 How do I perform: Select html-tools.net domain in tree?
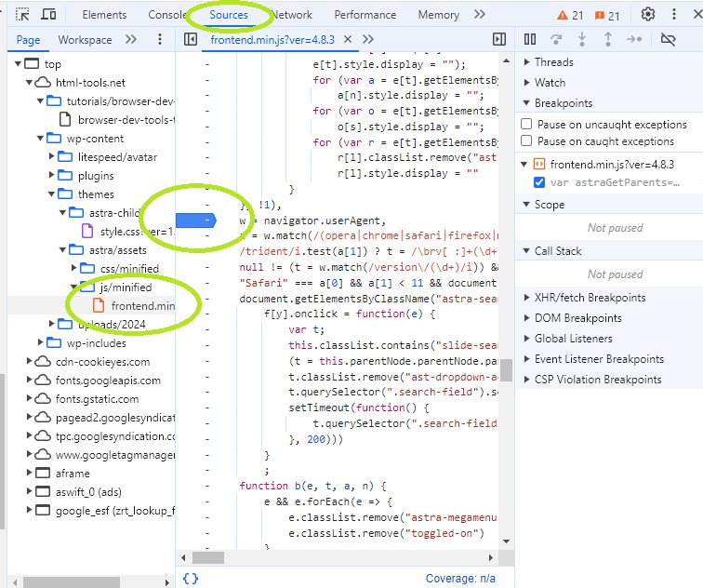pos(90,83)
